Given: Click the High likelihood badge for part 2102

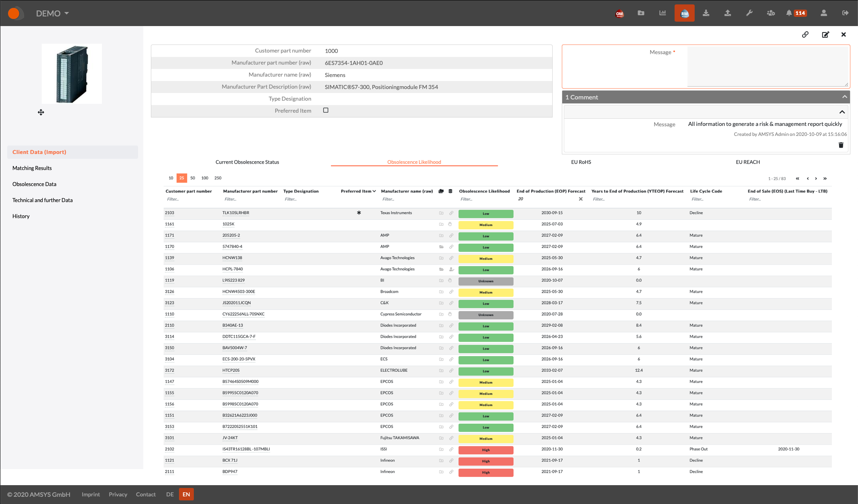Looking at the screenshot, I should click(486, 450).
